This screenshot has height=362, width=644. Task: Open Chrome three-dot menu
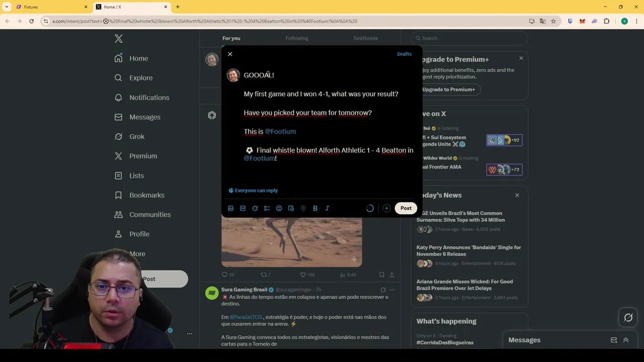(x=636, y=21)
